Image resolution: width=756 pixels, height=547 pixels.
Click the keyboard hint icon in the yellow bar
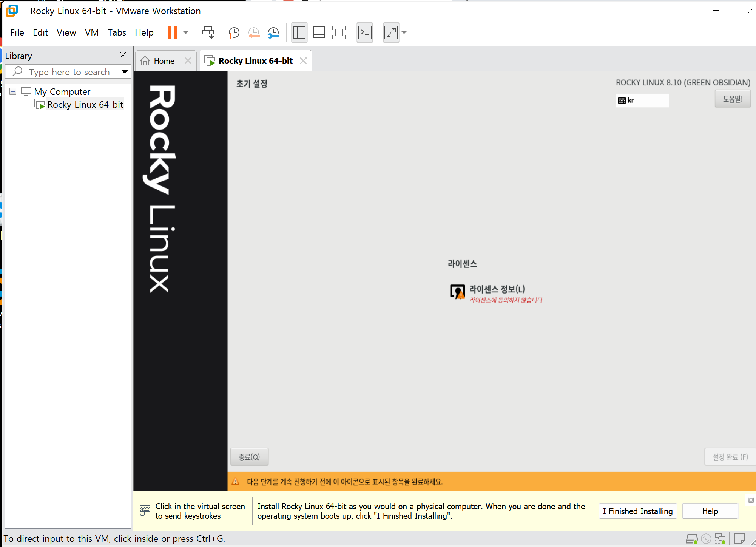click(x=145, y=510)
